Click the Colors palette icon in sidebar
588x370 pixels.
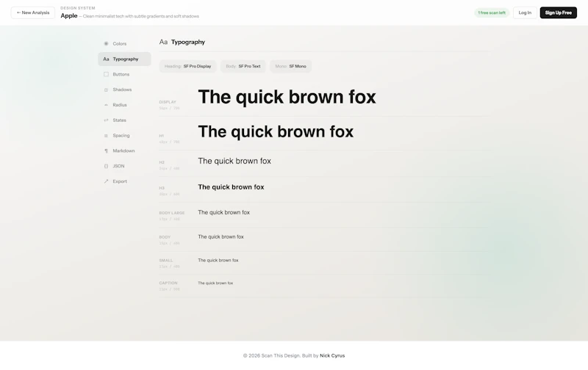106,44
